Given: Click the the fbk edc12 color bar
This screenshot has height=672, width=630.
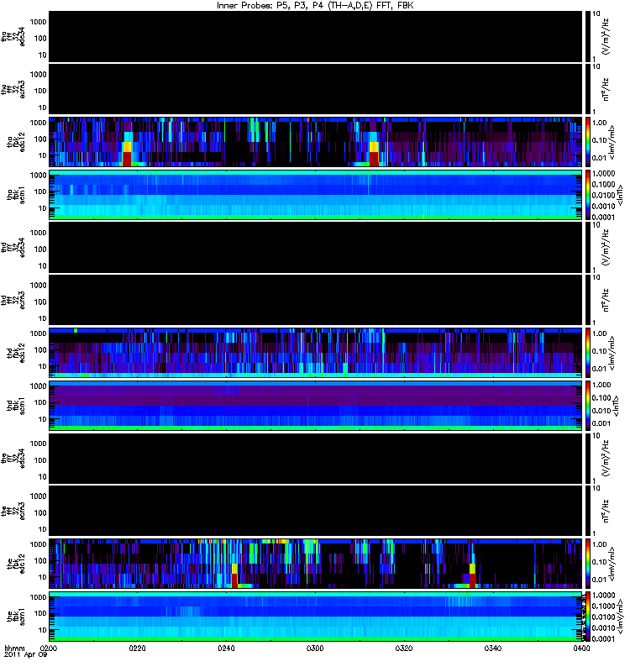Looking at the screenshot, I should 588,564.
